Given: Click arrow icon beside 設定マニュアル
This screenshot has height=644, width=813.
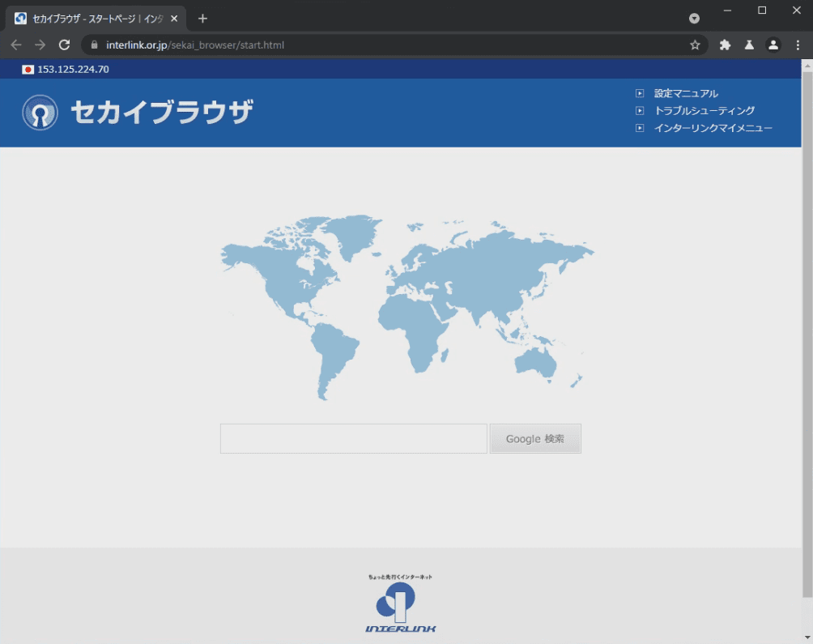Looking at the screenshot, I should 640,93.
